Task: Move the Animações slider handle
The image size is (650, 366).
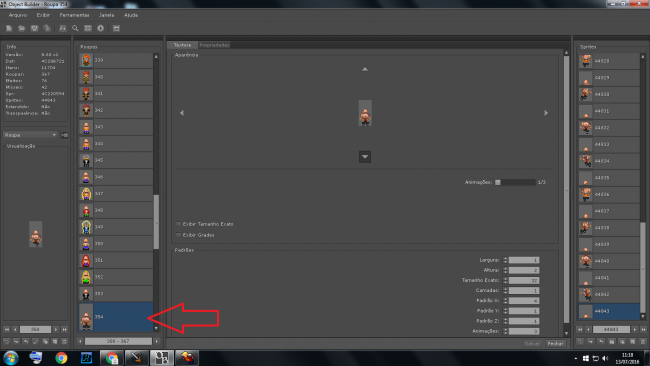Action: (498, 182)
